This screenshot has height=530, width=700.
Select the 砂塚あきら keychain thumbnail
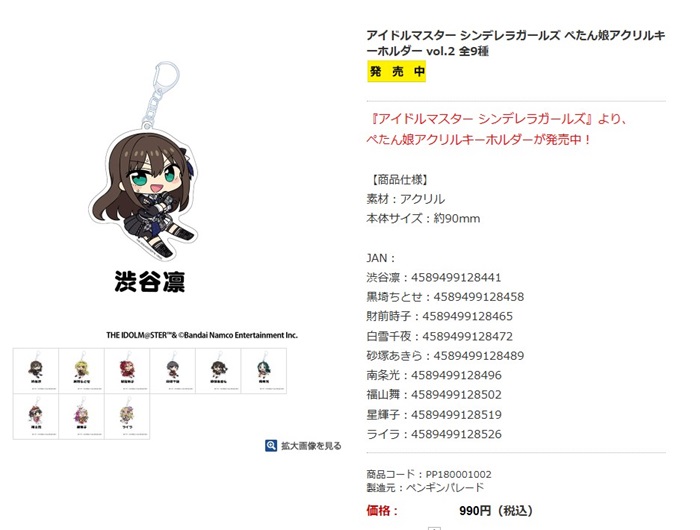(218, 371)
